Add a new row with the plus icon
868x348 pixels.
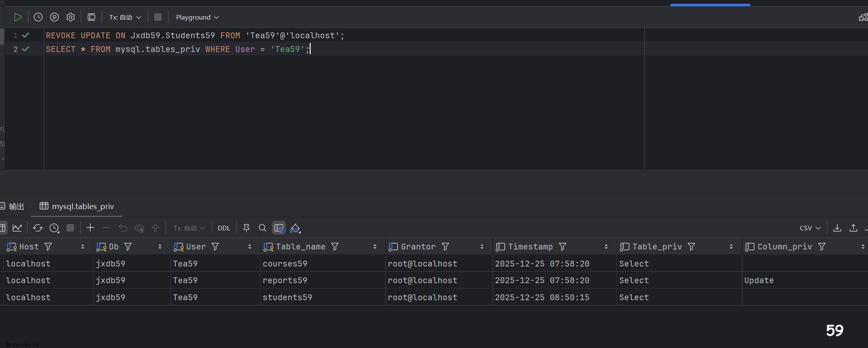point(90,228)
